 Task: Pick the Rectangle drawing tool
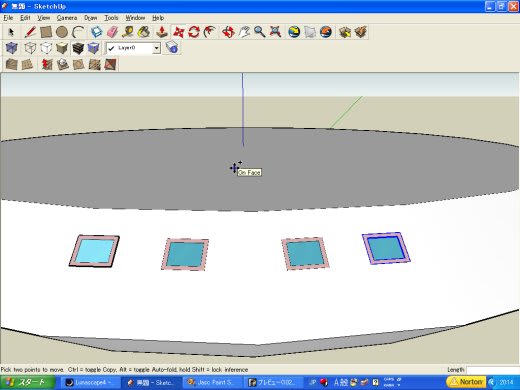click(46, 32)
